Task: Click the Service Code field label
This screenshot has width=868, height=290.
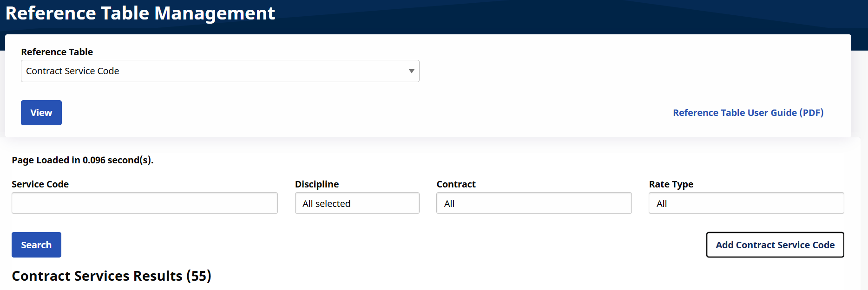Action: pyautogui.click(x=40, y=184)
